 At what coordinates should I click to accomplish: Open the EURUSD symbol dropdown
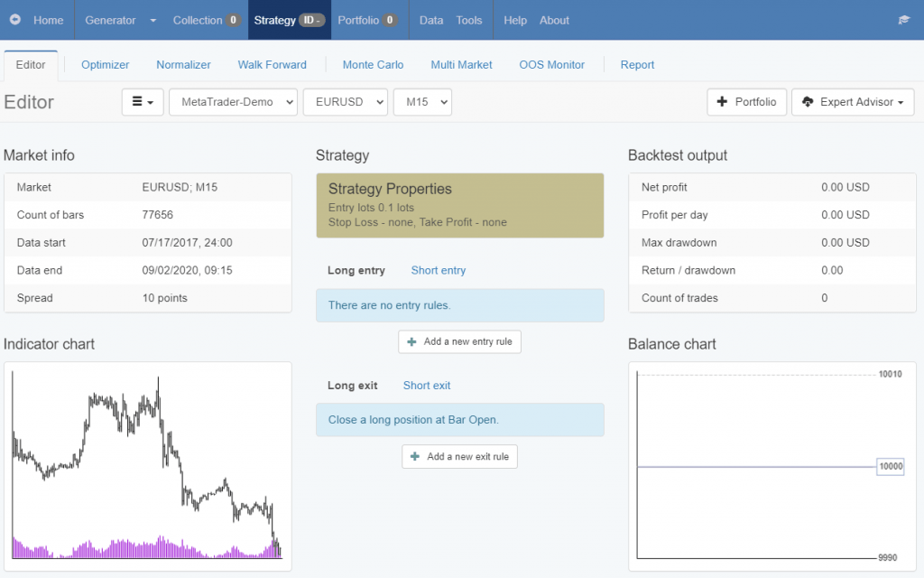coord(346,102)
